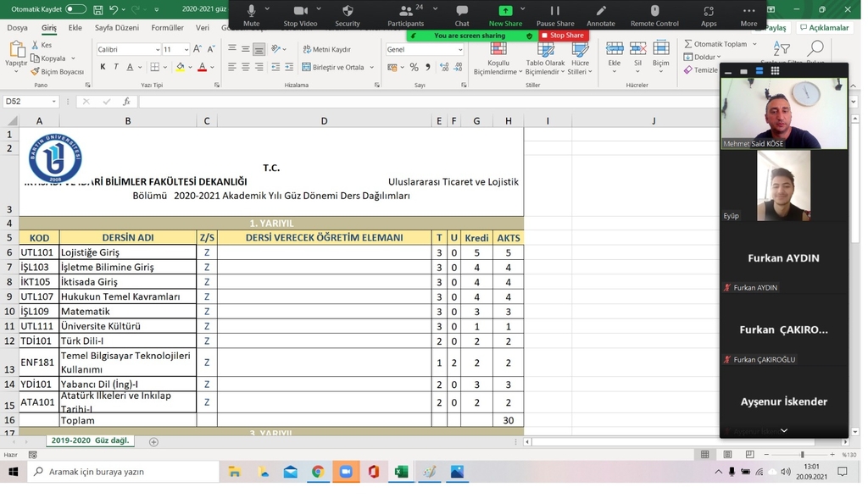Click Stop Video camera icon
Viewport: 868px width, 498px height.
tap(300, 10)
